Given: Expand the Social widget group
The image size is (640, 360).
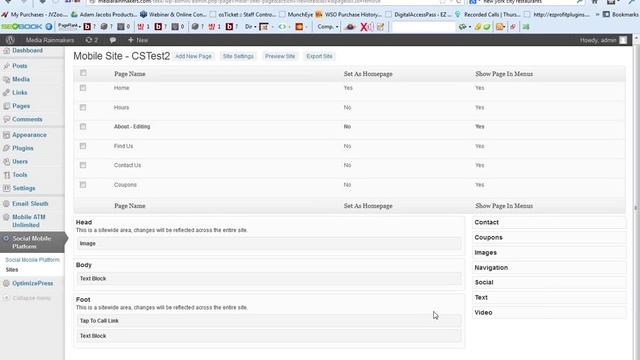Looking at the screenshot, I should point(549,282).
